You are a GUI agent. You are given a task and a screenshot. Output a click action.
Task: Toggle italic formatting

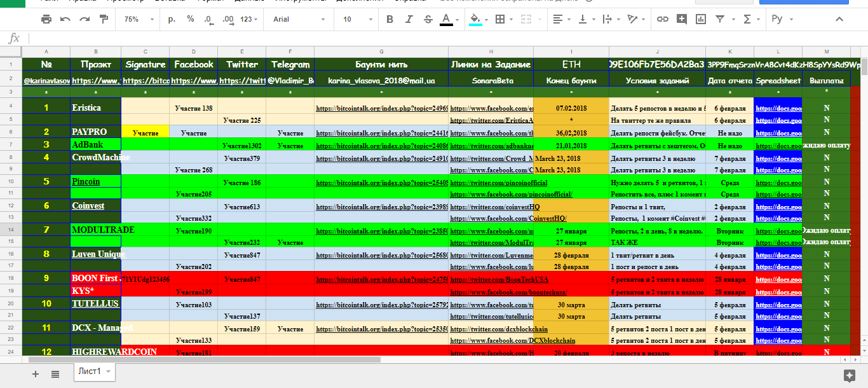pos(409,19)
